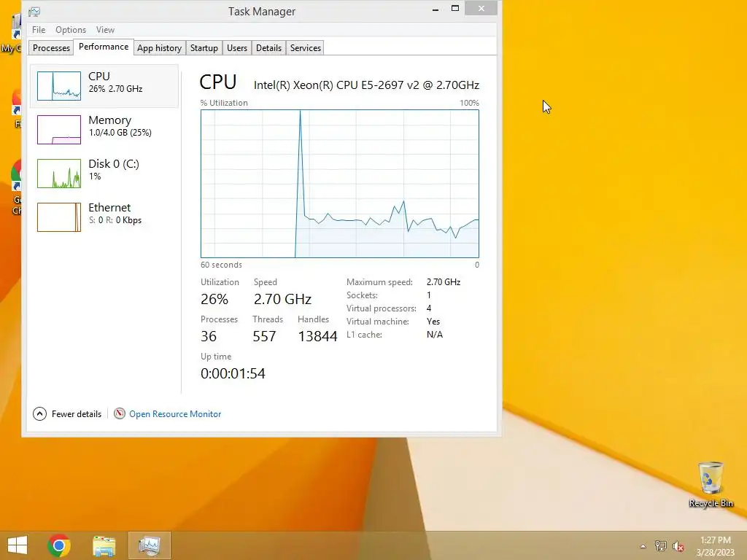Click the Task Manager title bar icon
Screen dimensions: 747x560
(34, 12)
